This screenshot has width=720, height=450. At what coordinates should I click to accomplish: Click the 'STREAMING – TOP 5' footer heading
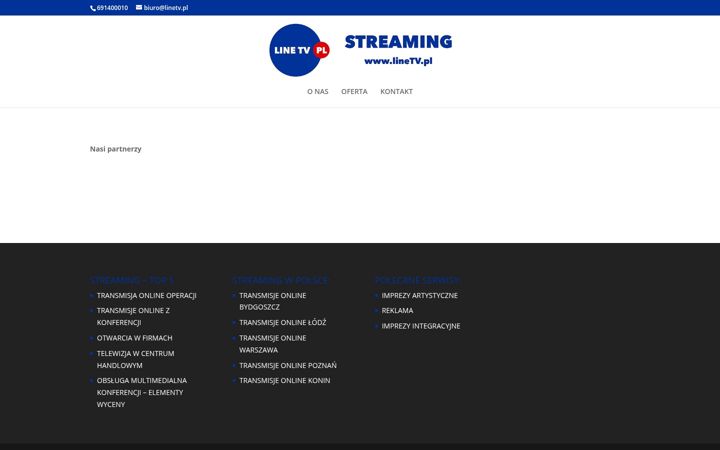pos(132,280)
